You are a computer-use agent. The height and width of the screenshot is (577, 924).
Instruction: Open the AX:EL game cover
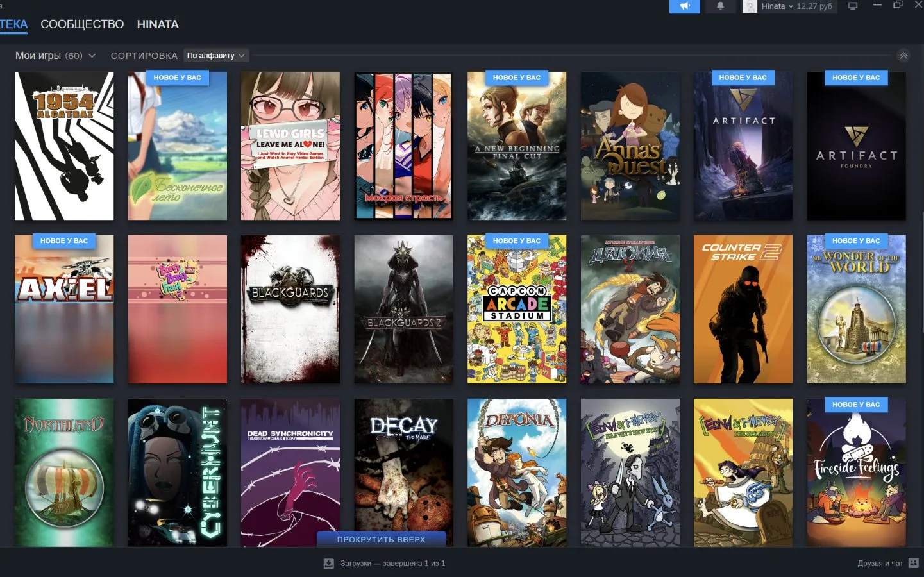tap(64, 310)
